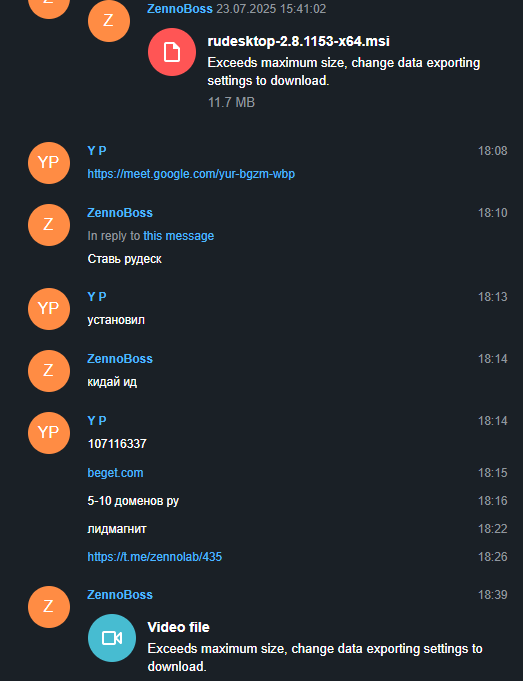The height and width of the screenshot is (681, 523).
Task: Click the blue Video file camera icon
Action: (112, 638)
